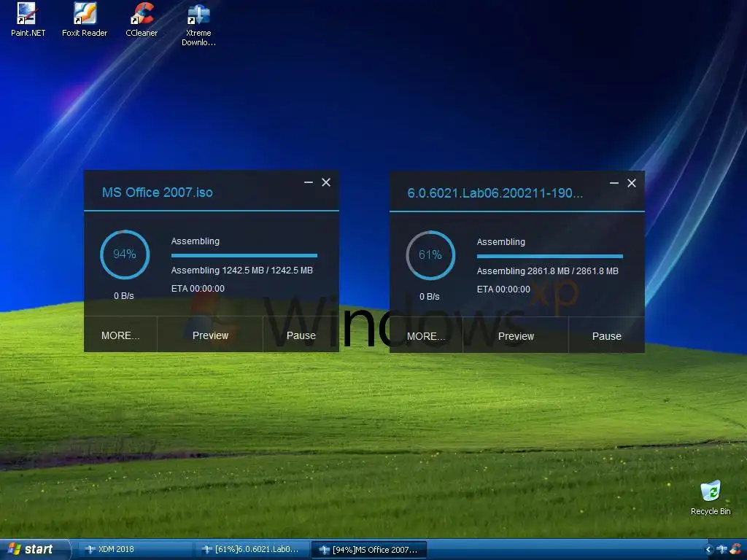Screen dimensions: 747x560
Task: Click the 0 B/s speed under 94%
Action: click(124, 296)
